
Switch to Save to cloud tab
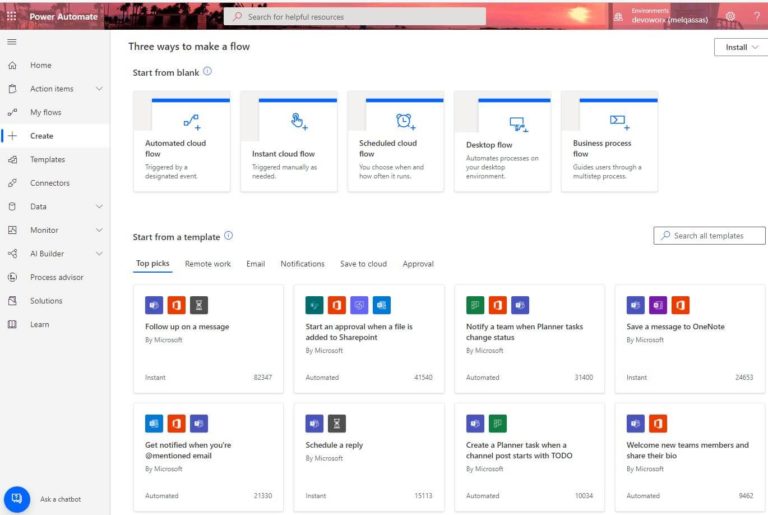363,264
